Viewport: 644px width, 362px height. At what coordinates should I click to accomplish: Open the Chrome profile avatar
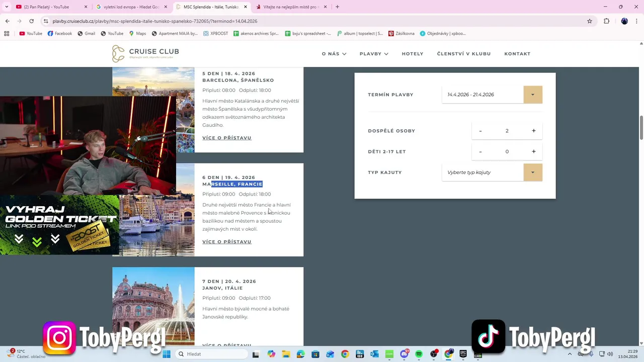point(624,21)
